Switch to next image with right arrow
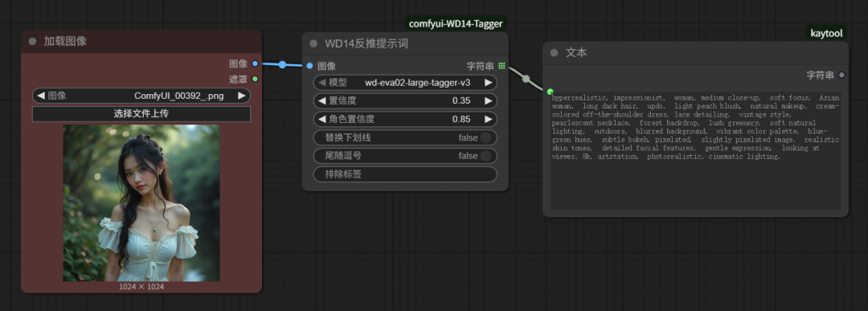 242,96
